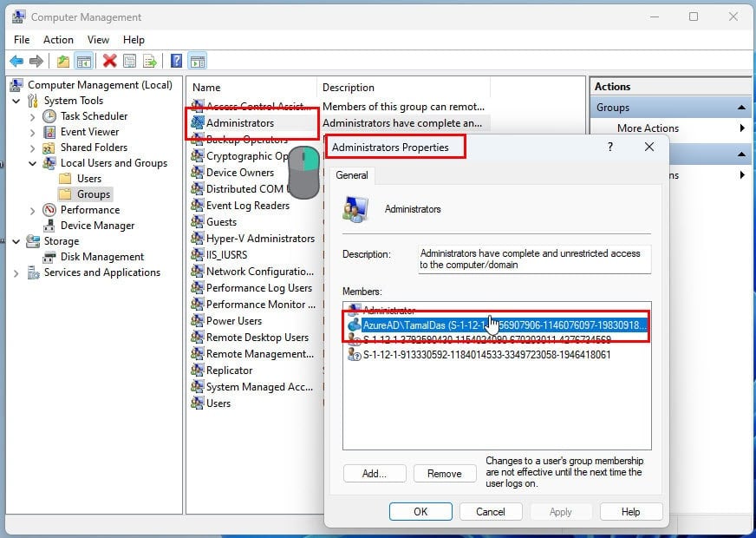Click the red Delete X toolbar icon
This screenshot has width=756, height=538.
pyautogui.click(x=109, y=61)
